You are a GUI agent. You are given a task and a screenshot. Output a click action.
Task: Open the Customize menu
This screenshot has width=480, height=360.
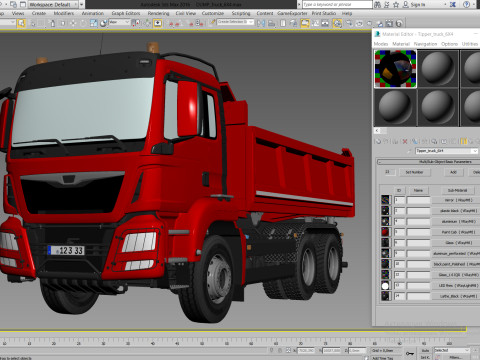[x=213, y=13]
